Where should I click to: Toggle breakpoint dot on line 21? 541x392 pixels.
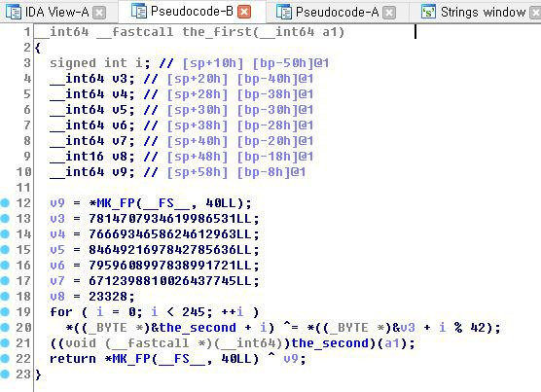pyautogui.click(x=5, y=342)
